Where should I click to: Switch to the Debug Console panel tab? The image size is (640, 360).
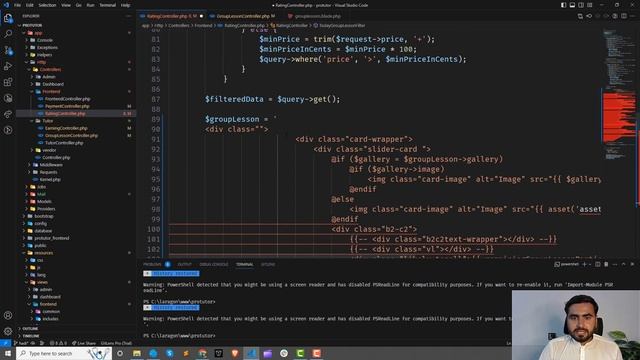pos(214,264)
